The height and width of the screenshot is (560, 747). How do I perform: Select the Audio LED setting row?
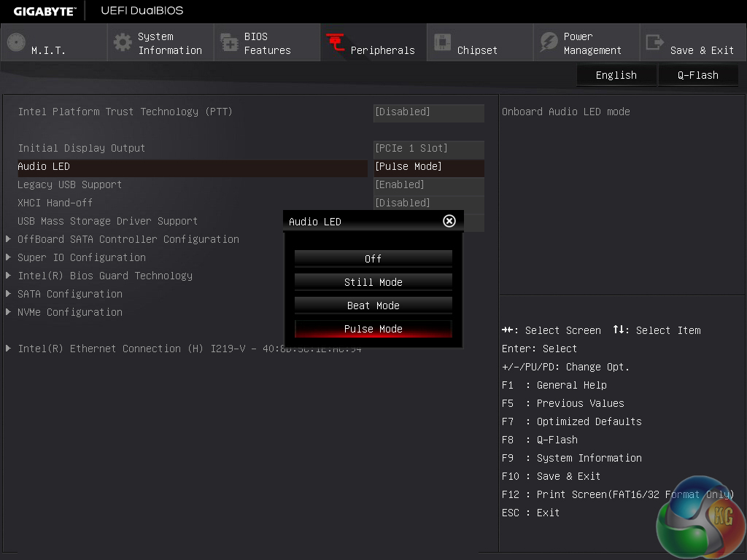click(193, 167)
